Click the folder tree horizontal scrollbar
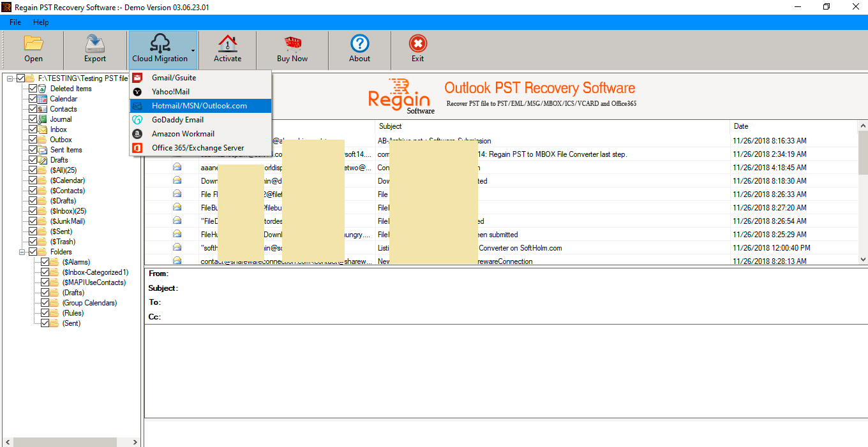868x447 pixels. [66, 442]
